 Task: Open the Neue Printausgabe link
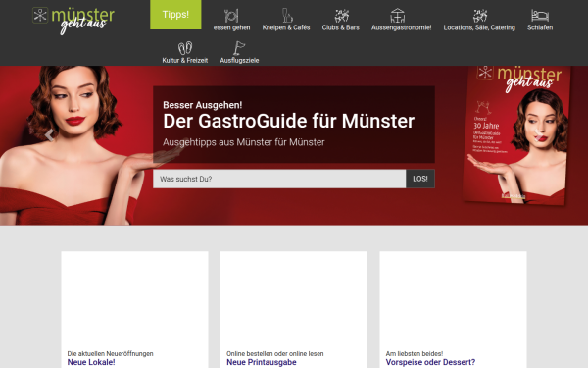tap(262, 362)
